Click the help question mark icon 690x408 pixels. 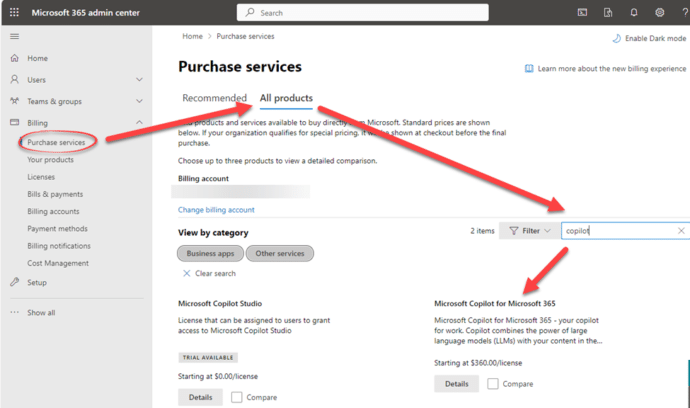(684, 13)
